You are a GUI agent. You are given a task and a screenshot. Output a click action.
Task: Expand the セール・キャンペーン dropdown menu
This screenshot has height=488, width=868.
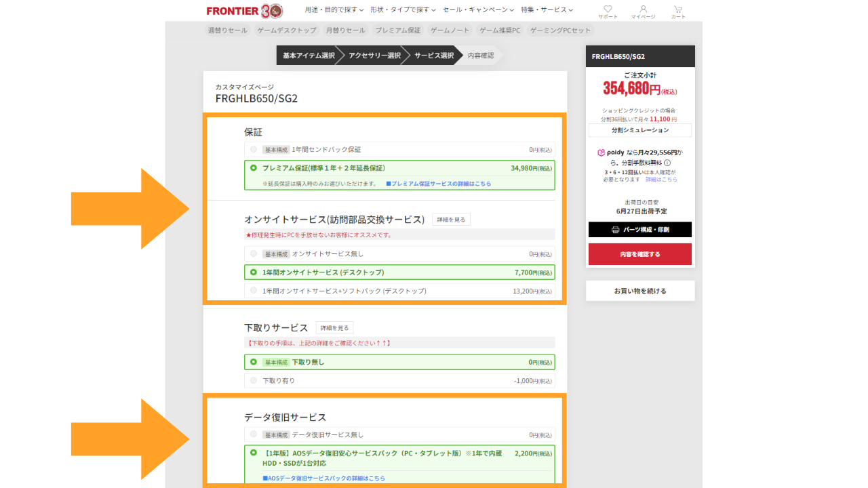478,10
